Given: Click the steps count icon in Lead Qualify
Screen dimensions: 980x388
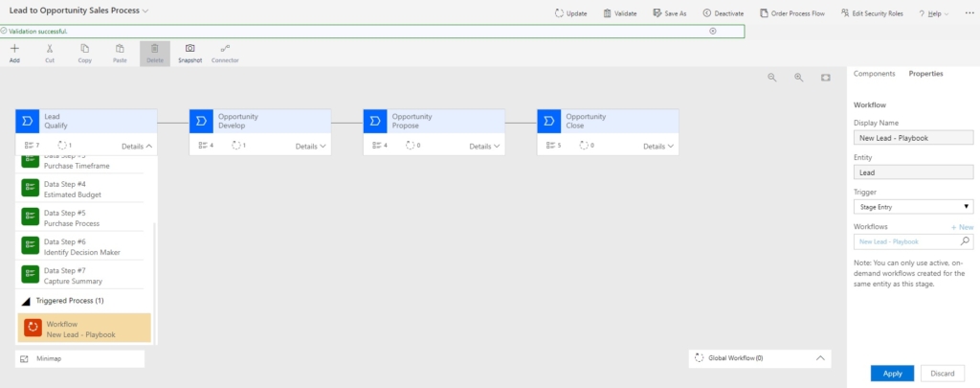Looking at the screenshot, I should (x=28, y=146).
